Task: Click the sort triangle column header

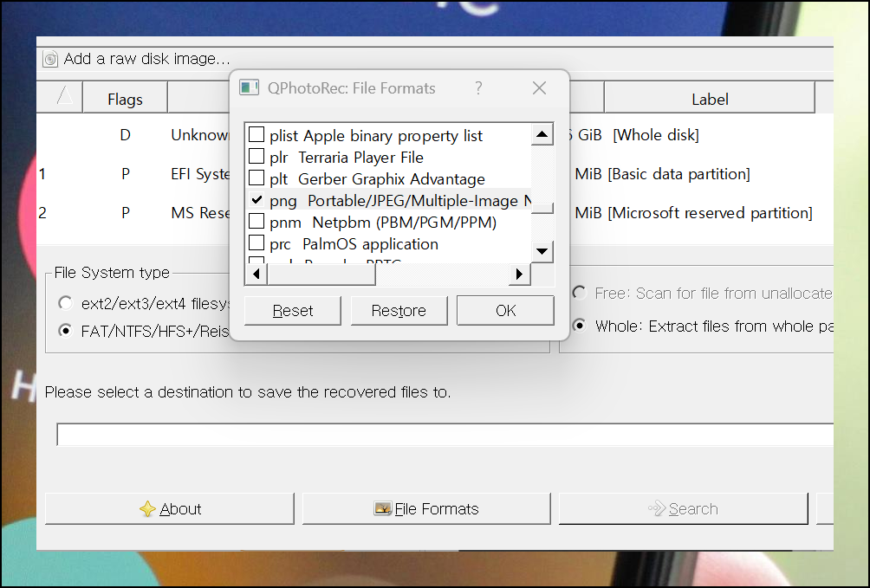Action: 61,97
